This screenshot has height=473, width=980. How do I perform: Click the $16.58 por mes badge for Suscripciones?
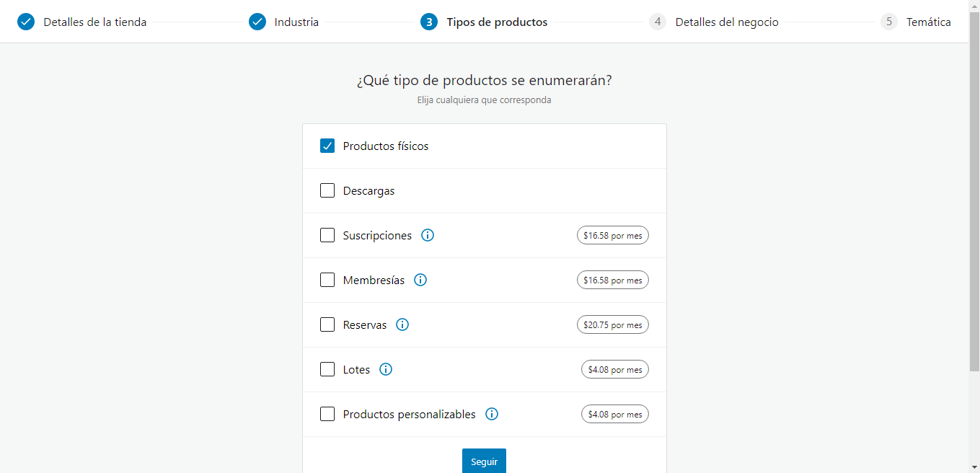click(613, 235)
